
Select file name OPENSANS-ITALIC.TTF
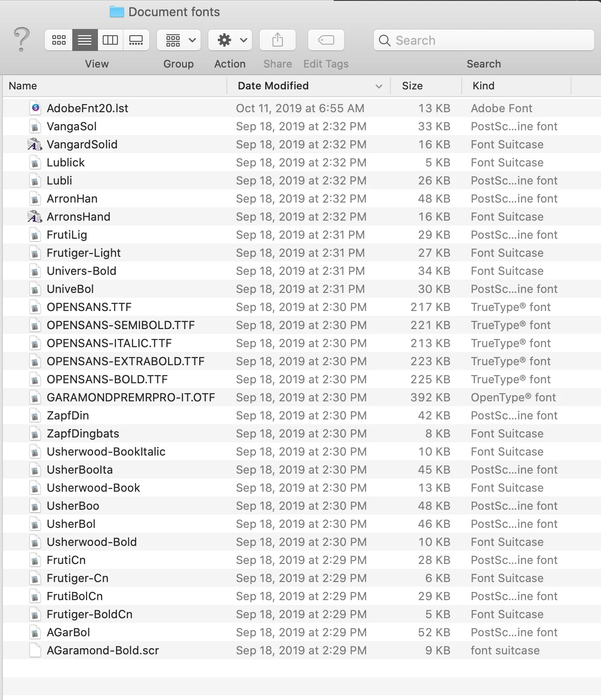click(109, 343)
